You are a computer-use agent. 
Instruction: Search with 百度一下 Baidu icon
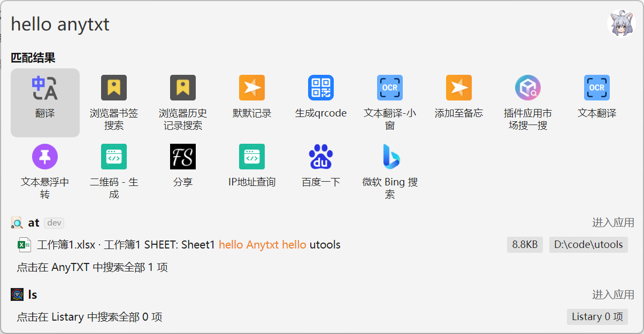321,157
